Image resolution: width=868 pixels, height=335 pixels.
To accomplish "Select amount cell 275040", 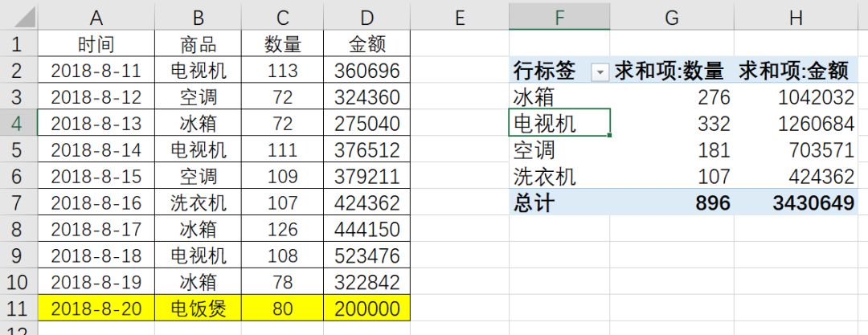I will 366,123.
